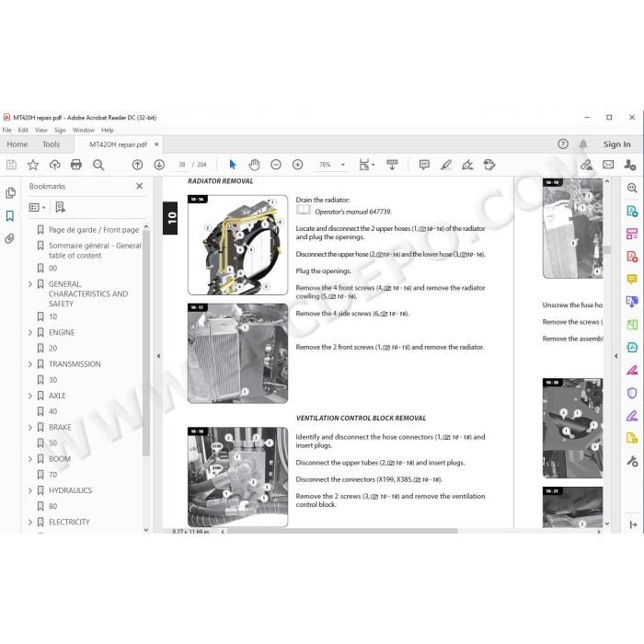Click the read mode scrolling icon
The height and width of the screenshot is (644, 644).
392,165
